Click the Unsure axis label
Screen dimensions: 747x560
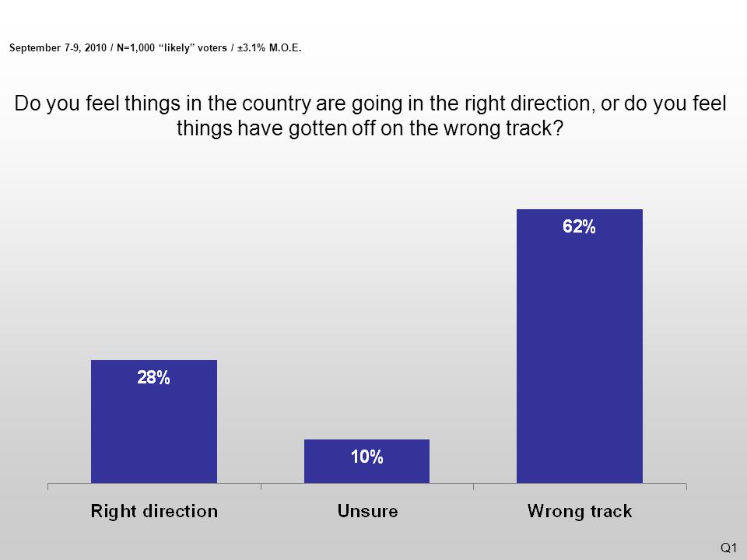tap(367, 511)
